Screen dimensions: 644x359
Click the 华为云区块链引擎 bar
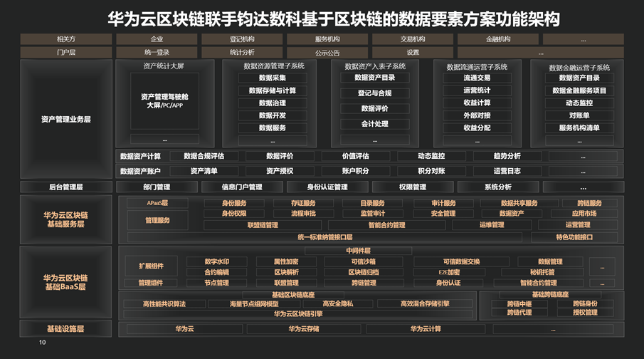tap(298, 313)
